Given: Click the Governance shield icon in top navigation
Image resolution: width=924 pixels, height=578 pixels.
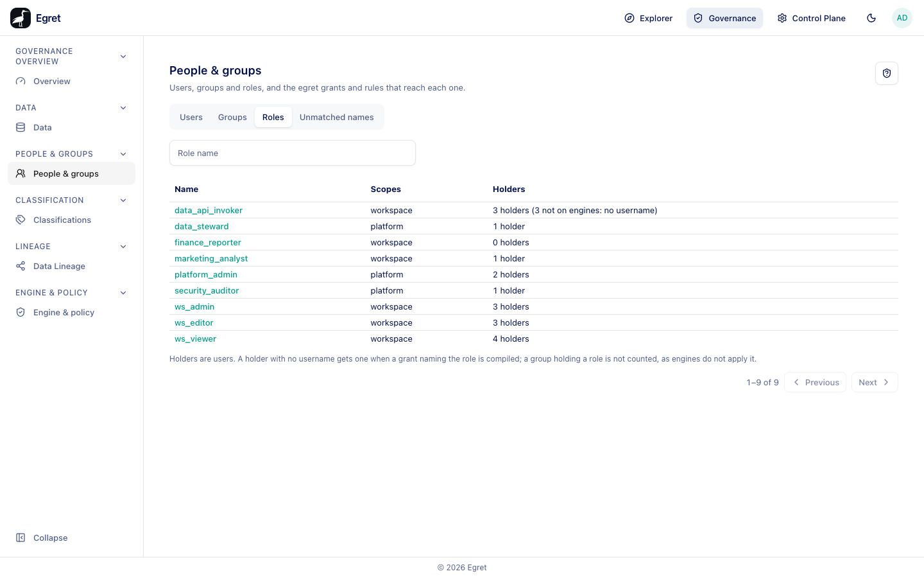Looking at the screenshot, I should tap(698, 18).
